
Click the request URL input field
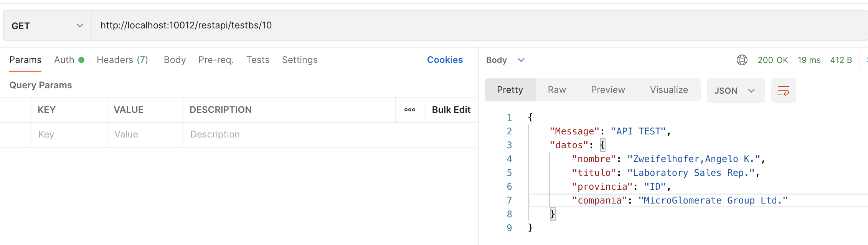(460, 25)
